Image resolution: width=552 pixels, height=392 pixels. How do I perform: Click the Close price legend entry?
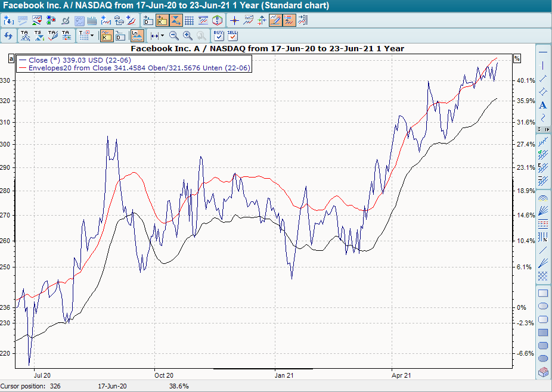coord(79,60)
